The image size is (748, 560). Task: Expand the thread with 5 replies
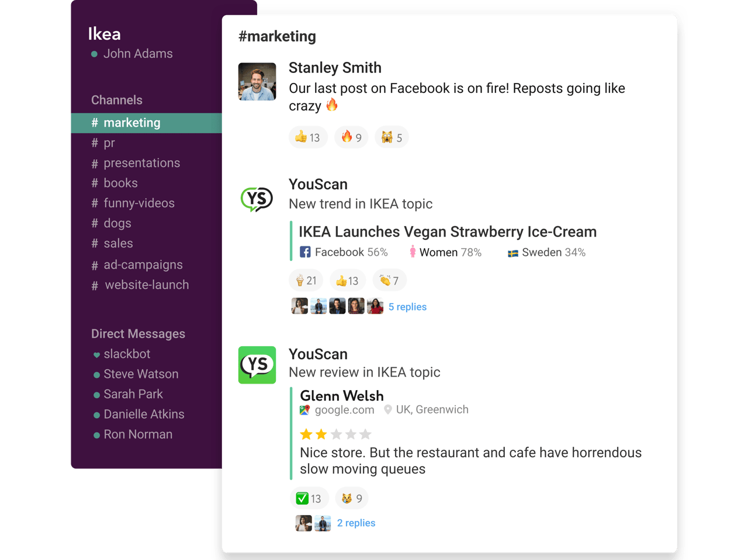[407, 306]
